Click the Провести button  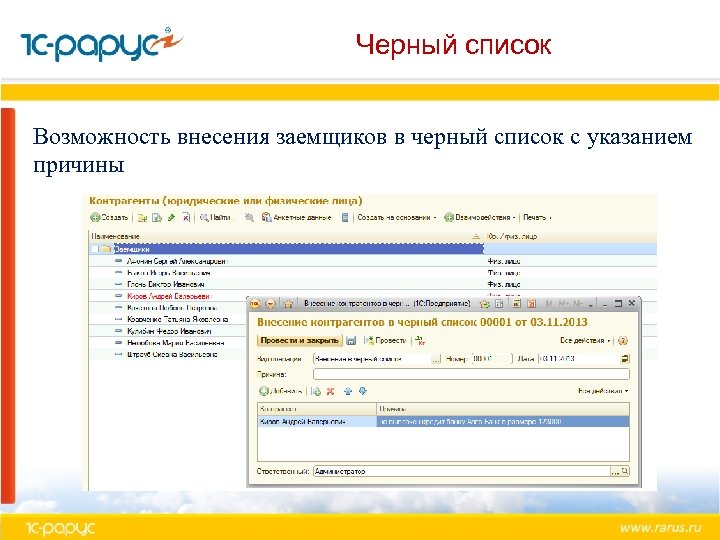[x=385, y=341]
